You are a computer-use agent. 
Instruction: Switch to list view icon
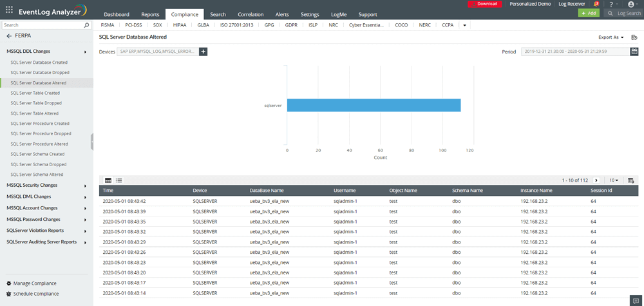coord(118,180)
